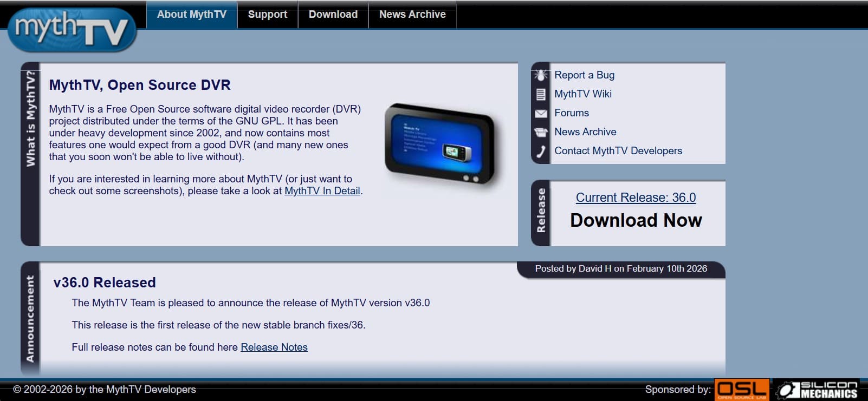Click the box icon beside News Archive link
The width and height of the screenshot is (868, 401).
[541, 132]
